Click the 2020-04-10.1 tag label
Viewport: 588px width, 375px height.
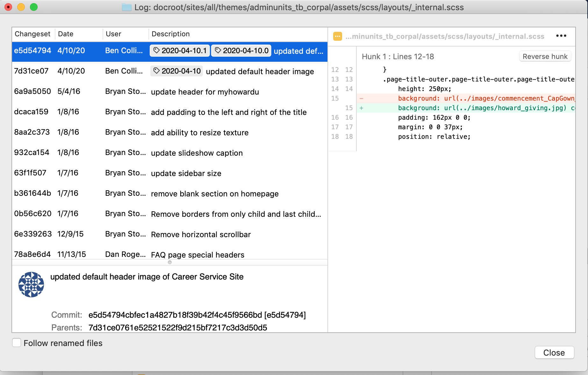click(180, 51)
